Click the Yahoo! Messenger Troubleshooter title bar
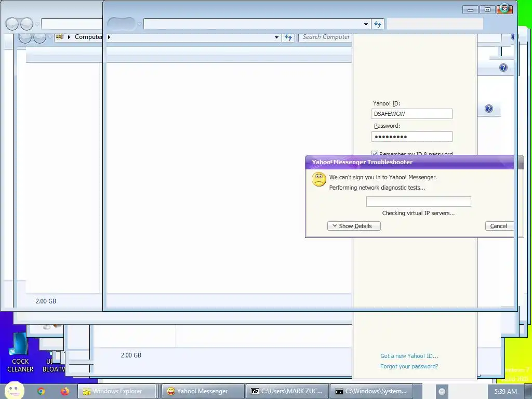 tap(409, 162)
